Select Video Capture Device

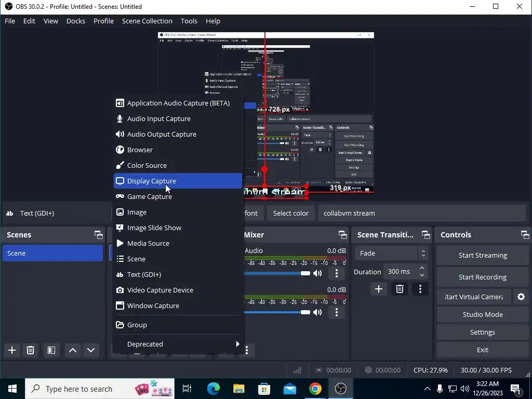178,290
